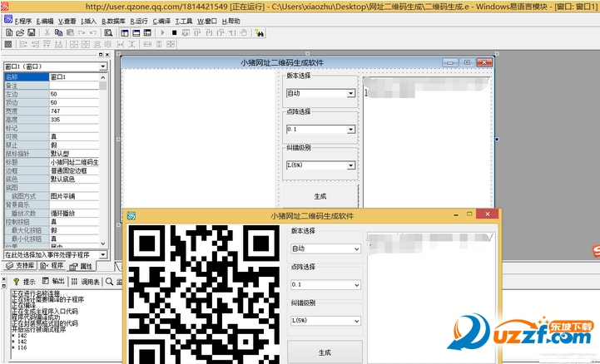Viewport: 600px width, 364px height.
Task: Click the grid icon in alignment toolbar
Action: click(x=8, y=44)
